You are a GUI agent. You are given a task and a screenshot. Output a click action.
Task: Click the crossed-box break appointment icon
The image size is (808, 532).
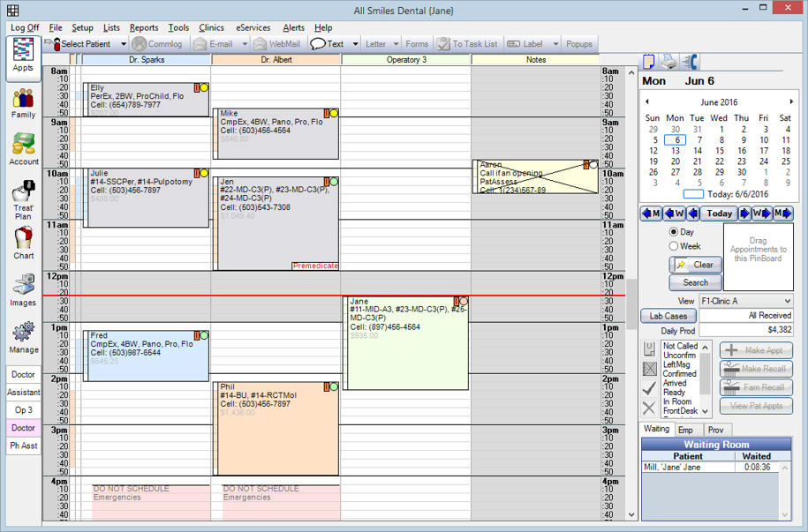point(650,368)
